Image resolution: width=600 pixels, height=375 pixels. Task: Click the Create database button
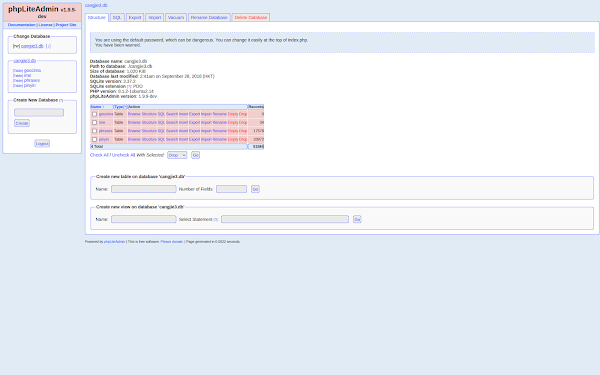22,123
